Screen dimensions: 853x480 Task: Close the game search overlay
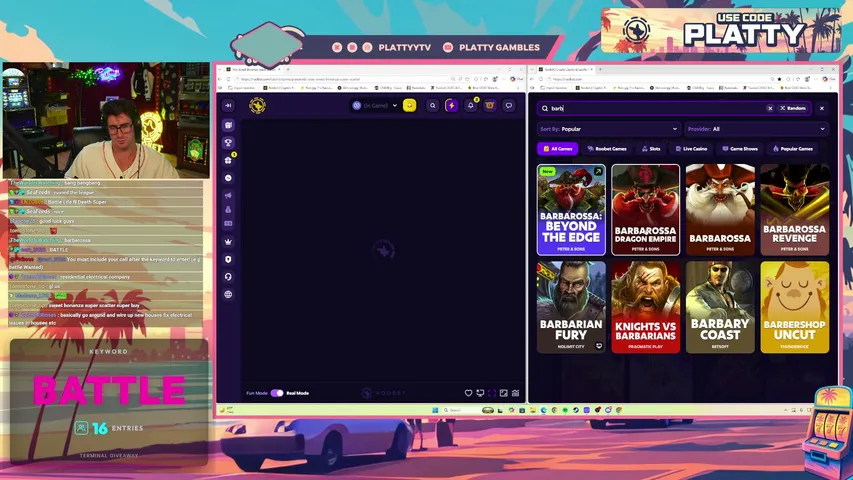[x=822, y=108]
